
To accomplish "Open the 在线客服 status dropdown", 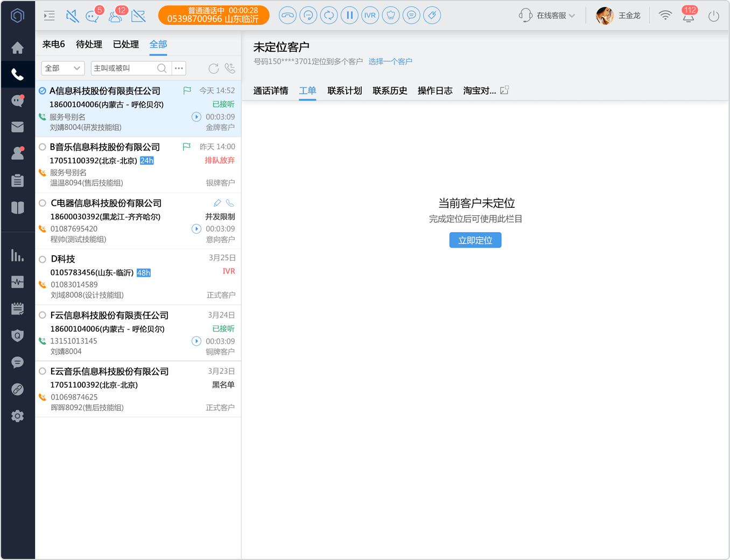I will [547, 16].
